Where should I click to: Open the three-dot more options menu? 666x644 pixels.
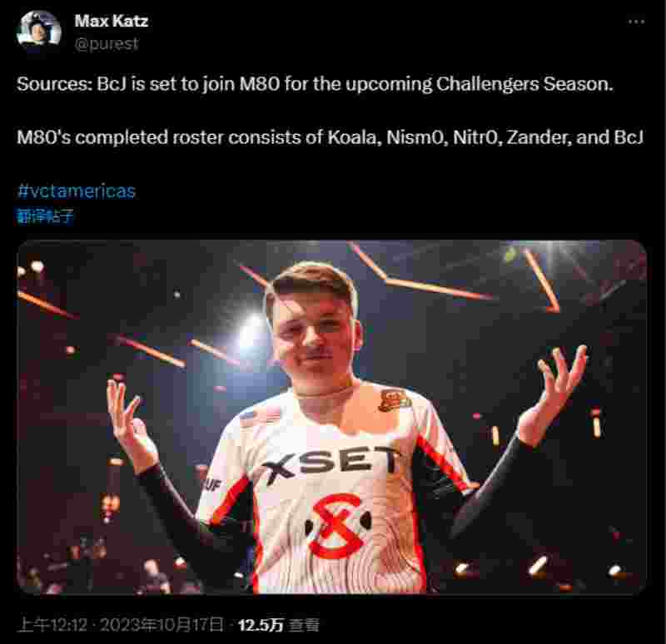[636, 22]
